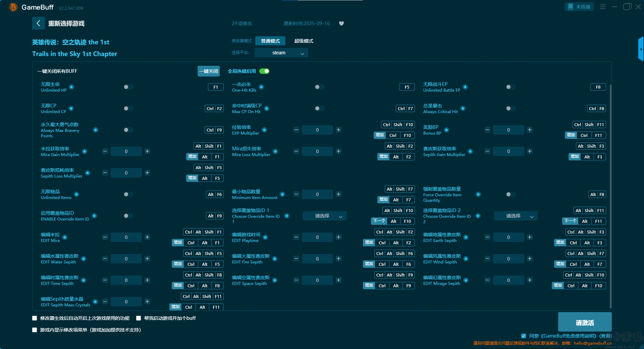Click the star icon beside EDIT Mirage Sepith
Image resolution: width=644 pixels, height=349 pixels.
[466, 280]
